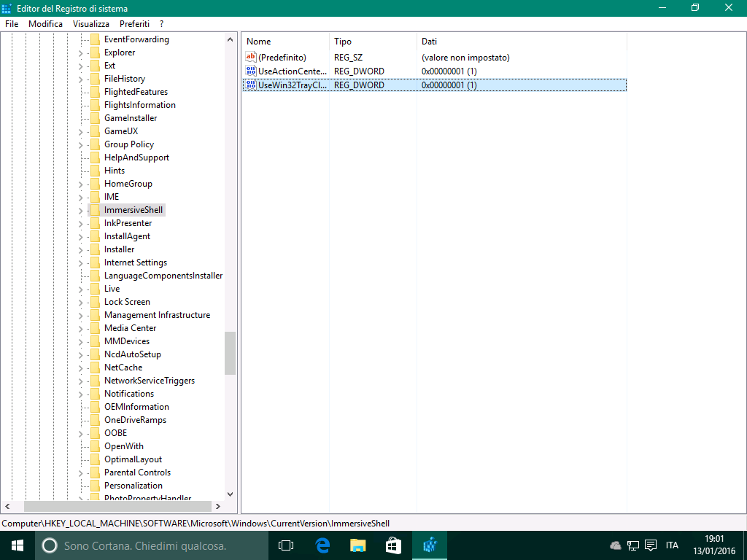Screen dimensions: 747x560
Task: Click in the Cortana search box
Action: click(x=152, y=545)
